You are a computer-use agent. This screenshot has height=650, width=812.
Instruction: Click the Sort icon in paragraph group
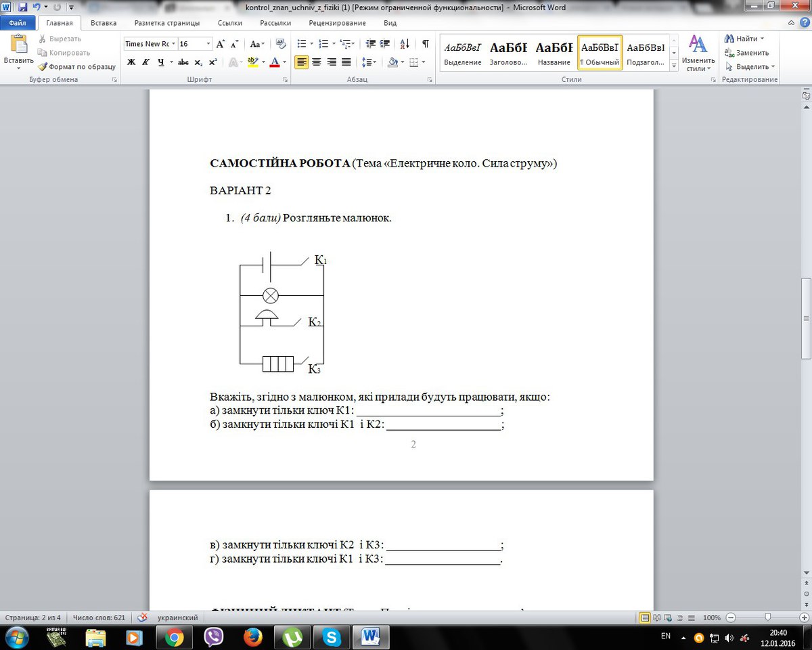coord(405,44)
